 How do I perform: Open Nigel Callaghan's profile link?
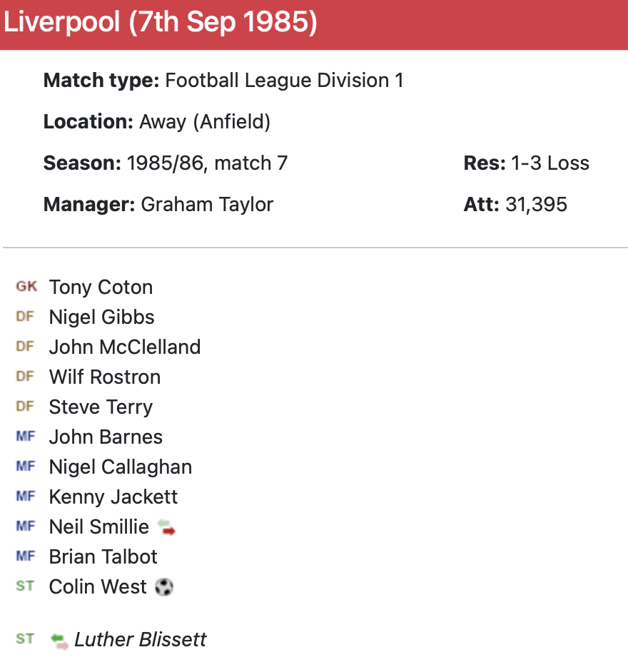coord(121,467)
